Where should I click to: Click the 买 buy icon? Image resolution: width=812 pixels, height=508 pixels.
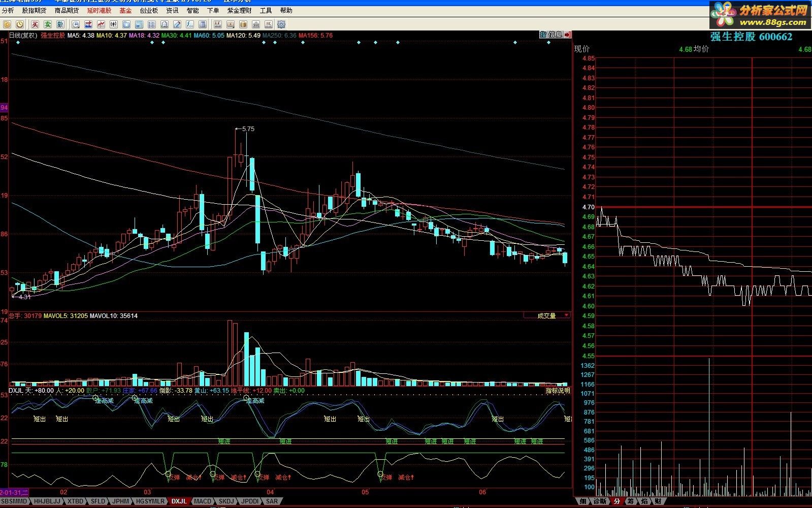pyautogui.click(x=35, y=24)
